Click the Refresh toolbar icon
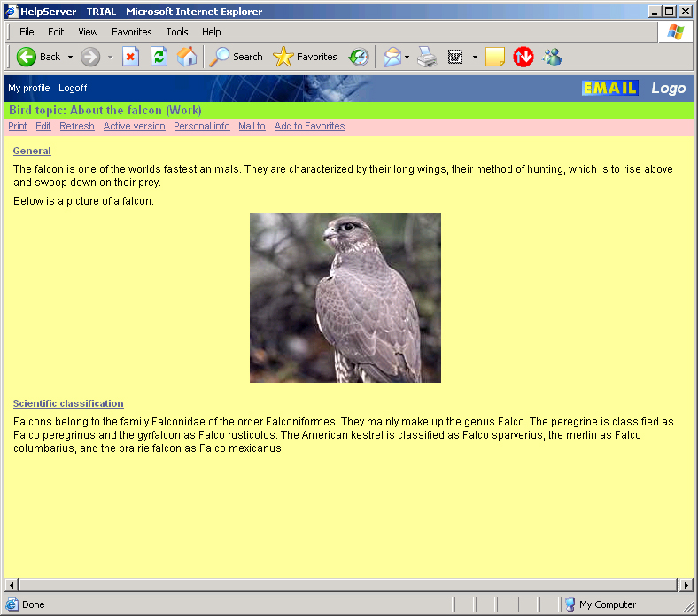 coord(159,57)
